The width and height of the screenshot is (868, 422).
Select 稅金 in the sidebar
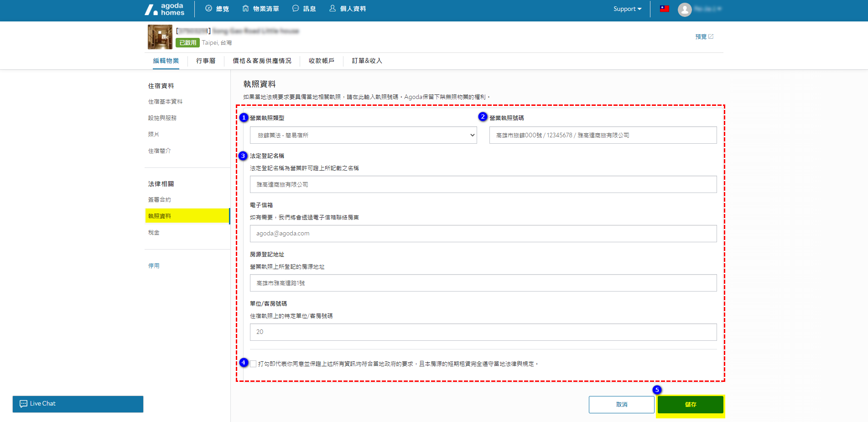(154, 233)
